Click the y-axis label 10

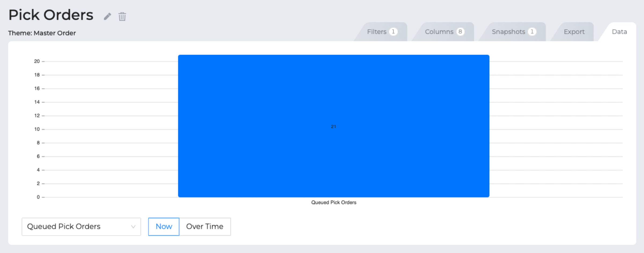(x=37, y=129)
